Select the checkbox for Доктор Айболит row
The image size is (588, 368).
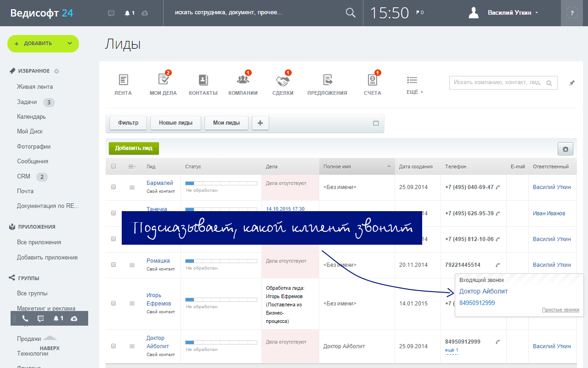[x=113, y=346]
